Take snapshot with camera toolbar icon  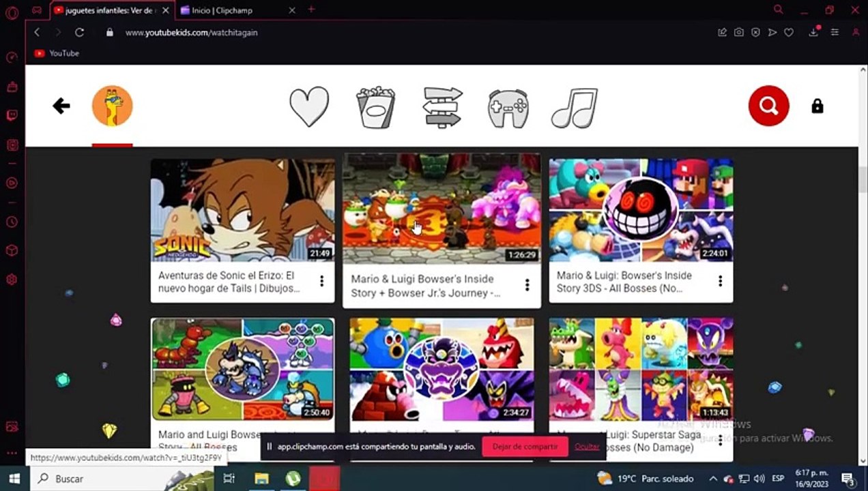tap(739, 32)
